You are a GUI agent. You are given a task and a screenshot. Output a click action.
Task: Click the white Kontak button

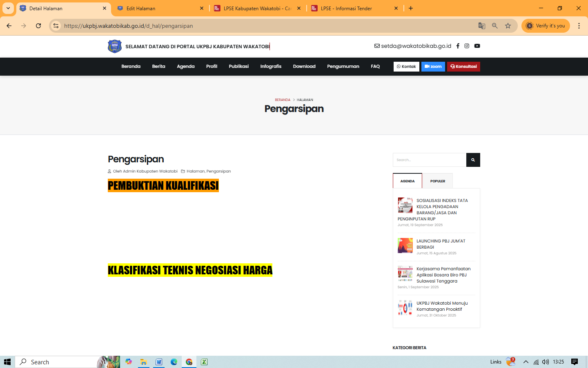click(x=406, y=67)
